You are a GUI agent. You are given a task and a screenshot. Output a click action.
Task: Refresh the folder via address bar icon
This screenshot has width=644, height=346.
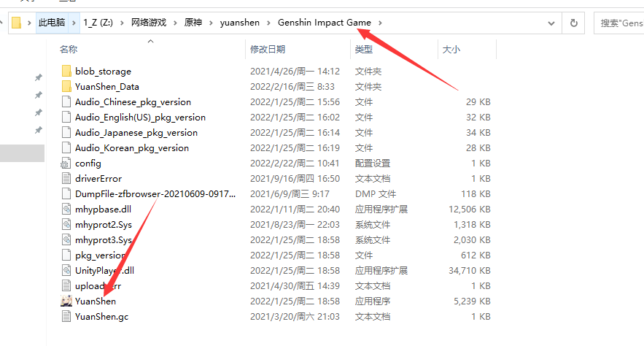pos(574,23)
